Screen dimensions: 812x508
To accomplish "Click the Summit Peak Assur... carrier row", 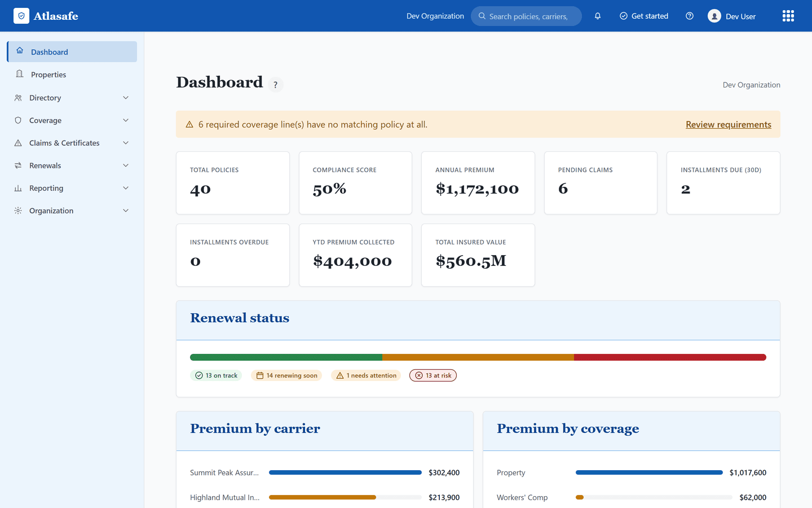I will (x=325, y=472).
